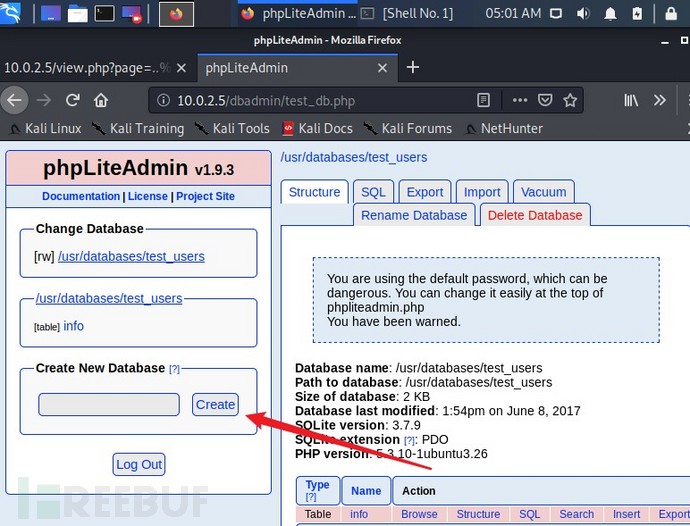Switch to the 10.0.2.5/view.php tab
The width and height of the screenshot is (690, 526).
[87, 68]
